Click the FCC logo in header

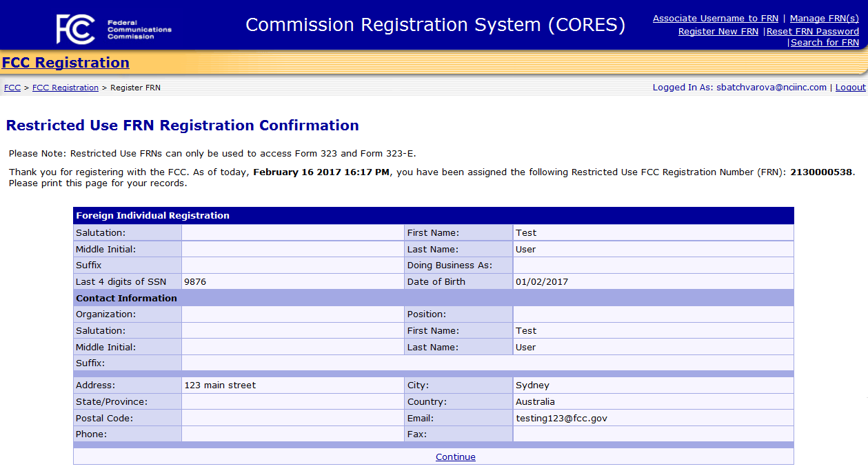click(114, 28)
